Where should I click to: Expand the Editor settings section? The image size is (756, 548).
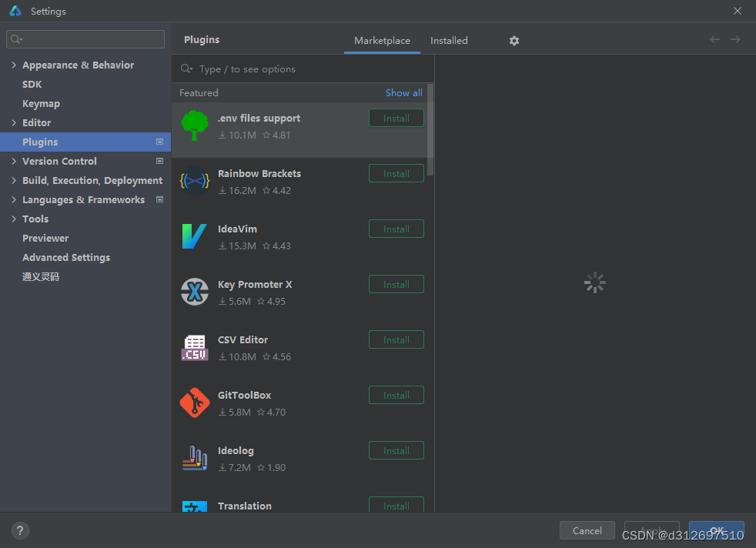(x=14, y=122)
